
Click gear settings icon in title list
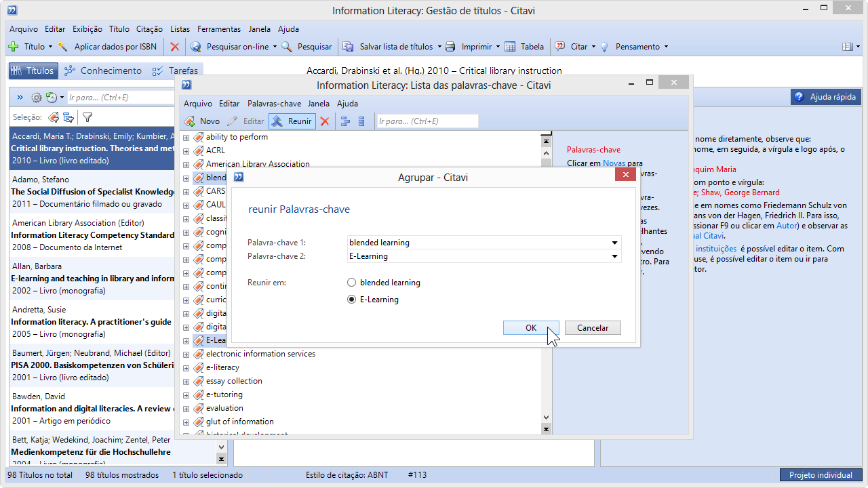click(37, 98)
